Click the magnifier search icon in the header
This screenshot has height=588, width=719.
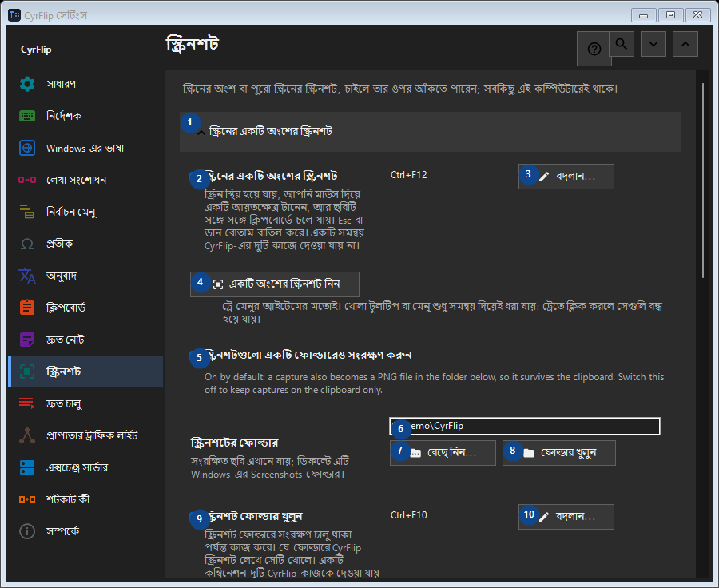(622, 44)
